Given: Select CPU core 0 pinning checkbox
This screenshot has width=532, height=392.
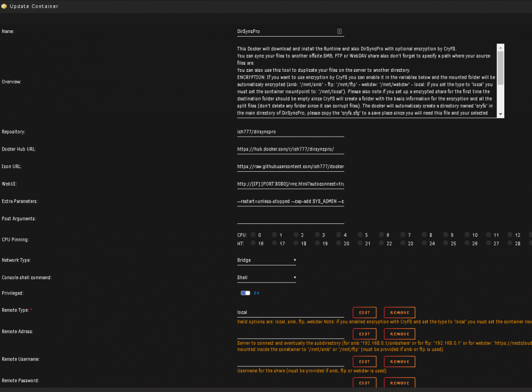Looking at the screenshot, I should 253,235.
